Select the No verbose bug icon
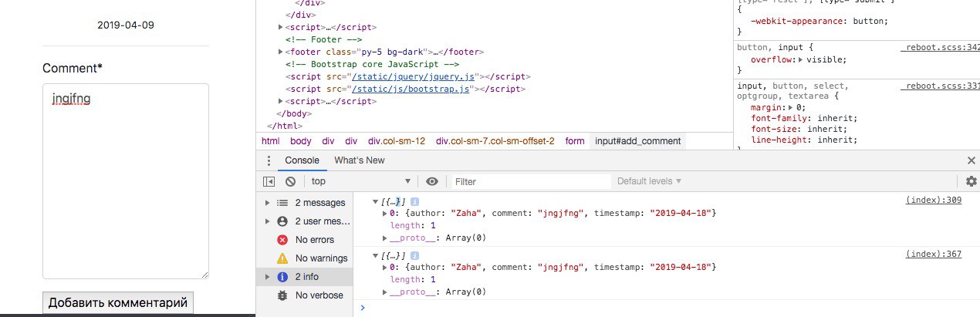The image size is (980, 317). pyautogui.click(x=282, y=295)
